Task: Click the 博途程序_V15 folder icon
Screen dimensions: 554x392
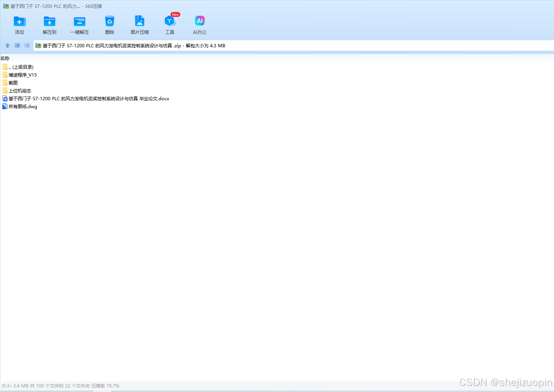Action: [x=5, y=75]
